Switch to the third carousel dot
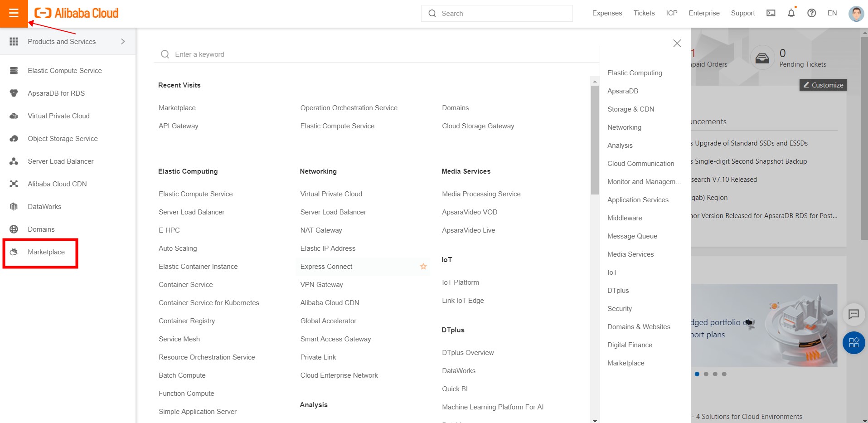This screenshot has width=868, height=423. (x=715, y=374)
